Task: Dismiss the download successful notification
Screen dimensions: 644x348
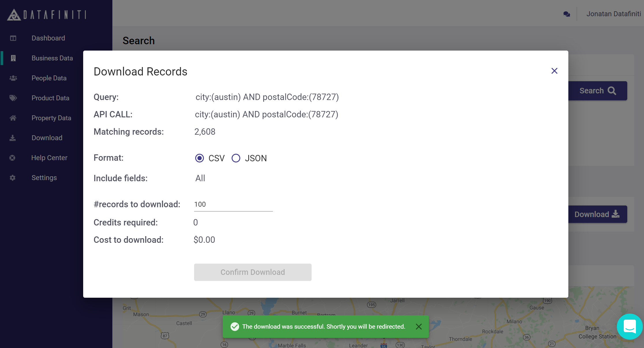Action: coord(419,327)
